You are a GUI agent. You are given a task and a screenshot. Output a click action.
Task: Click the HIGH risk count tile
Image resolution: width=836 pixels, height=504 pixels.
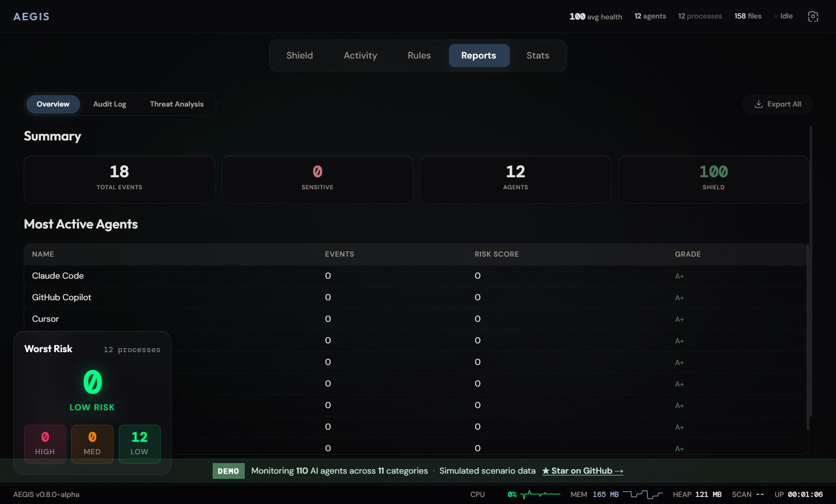point(45,444)
